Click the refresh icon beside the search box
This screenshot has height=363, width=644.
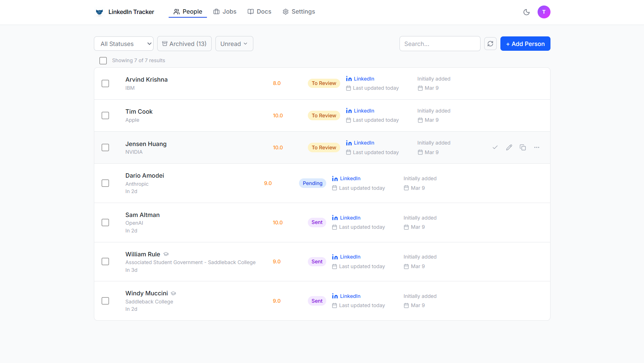click(490, 43)
